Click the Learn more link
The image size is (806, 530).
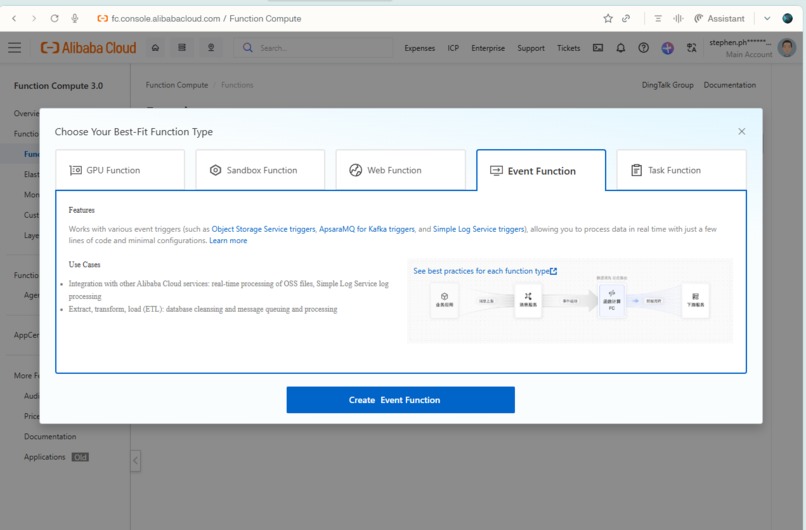click(x=228, y=241)
